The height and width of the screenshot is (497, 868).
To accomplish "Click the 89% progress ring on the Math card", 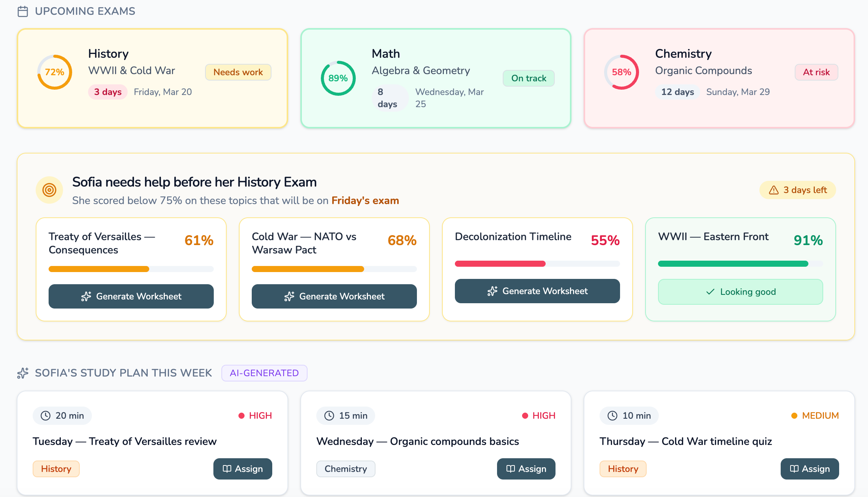I will [338, 78].
